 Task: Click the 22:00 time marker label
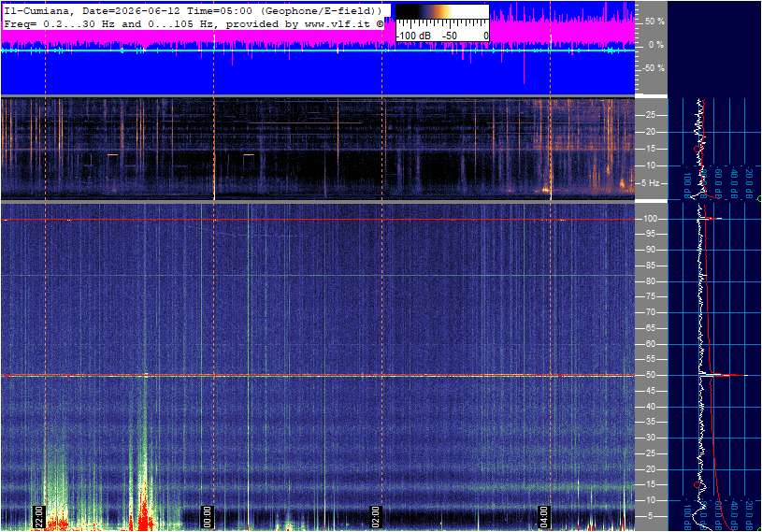click(39, 517)
